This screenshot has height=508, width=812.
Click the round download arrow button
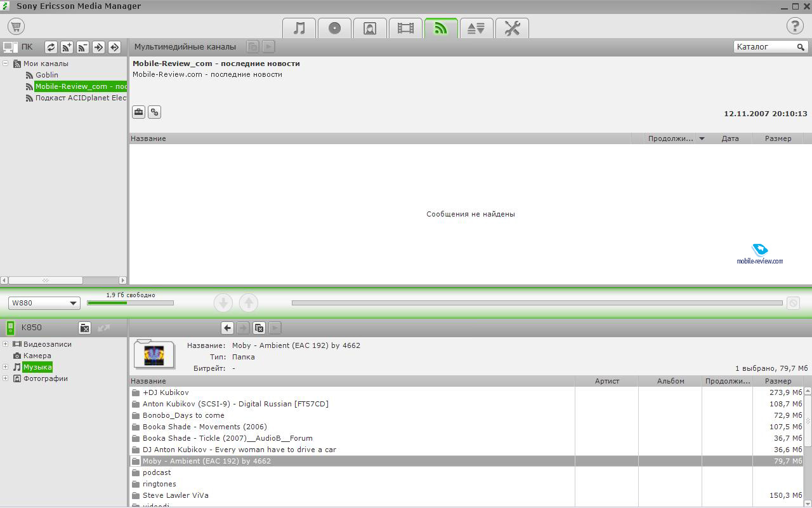[x=223, y=303]
